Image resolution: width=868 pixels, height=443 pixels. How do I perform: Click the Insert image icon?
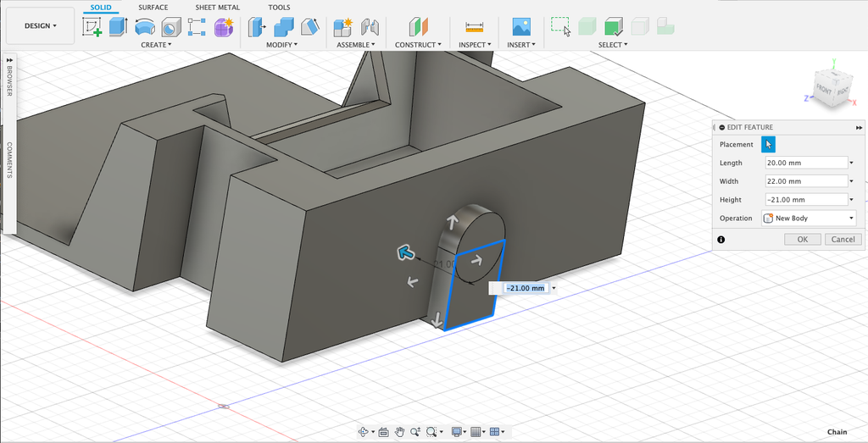pos(520,26)
